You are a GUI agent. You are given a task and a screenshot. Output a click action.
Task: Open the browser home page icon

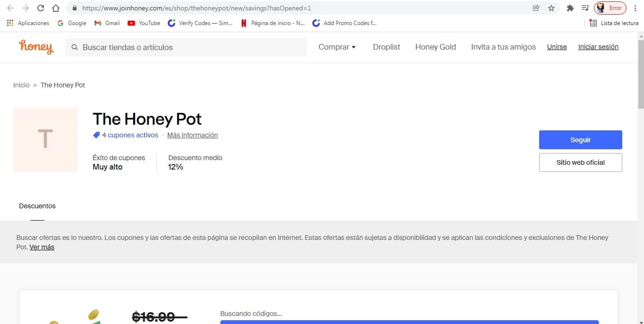coord(56,8)
